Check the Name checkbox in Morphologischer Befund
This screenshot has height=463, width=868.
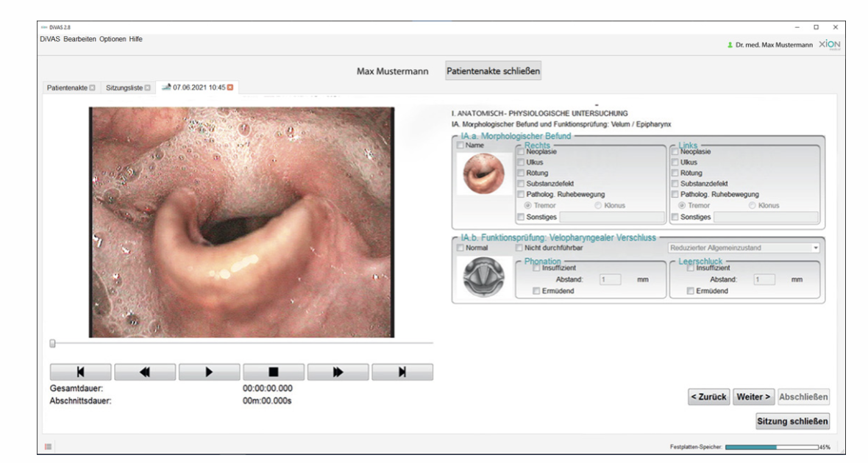point(460,146)
